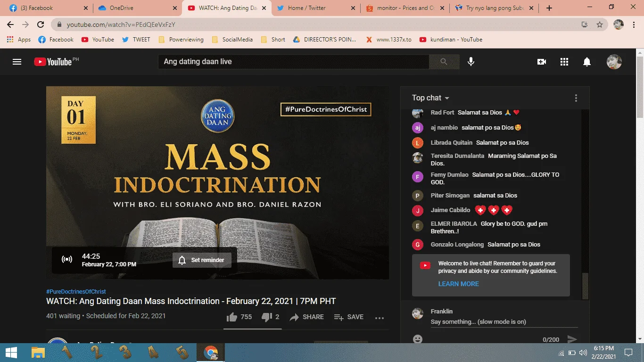Click chat author name Rad Fort
644x362 pixels.
coord(442,113)
